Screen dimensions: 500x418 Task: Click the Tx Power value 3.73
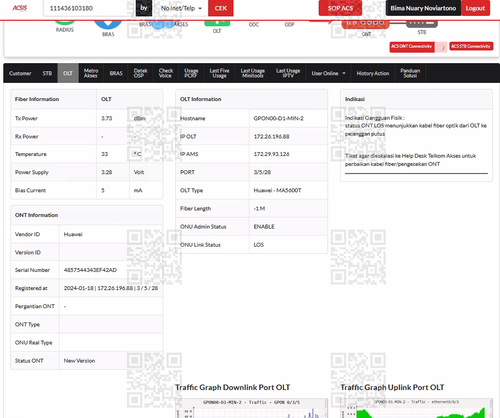[107, 118]
